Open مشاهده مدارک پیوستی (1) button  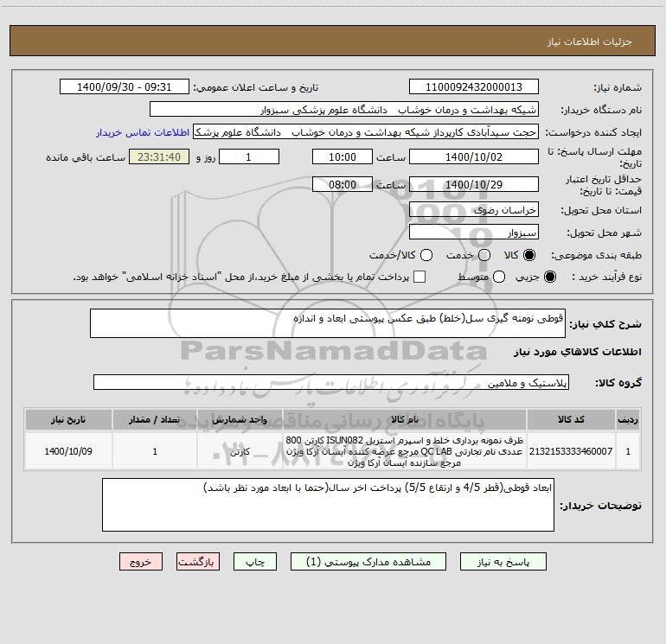coord(368,562)
